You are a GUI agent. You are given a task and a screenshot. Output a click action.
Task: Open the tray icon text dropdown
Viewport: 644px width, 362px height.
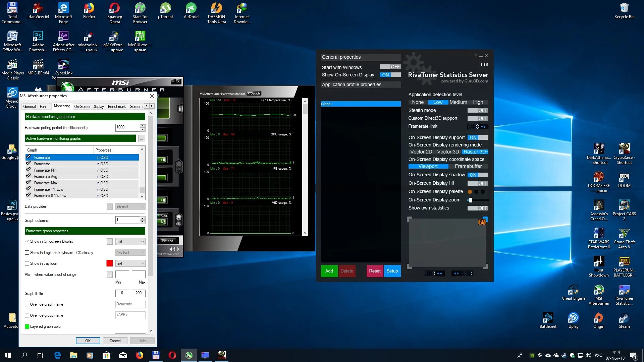130,263
